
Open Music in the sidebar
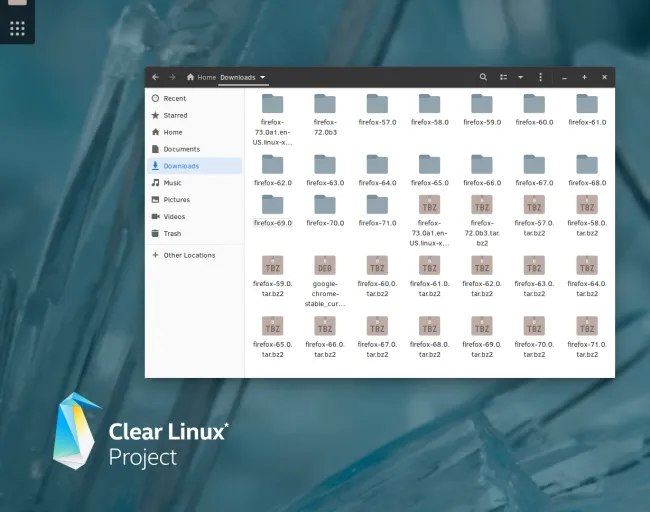pos(194,183)
